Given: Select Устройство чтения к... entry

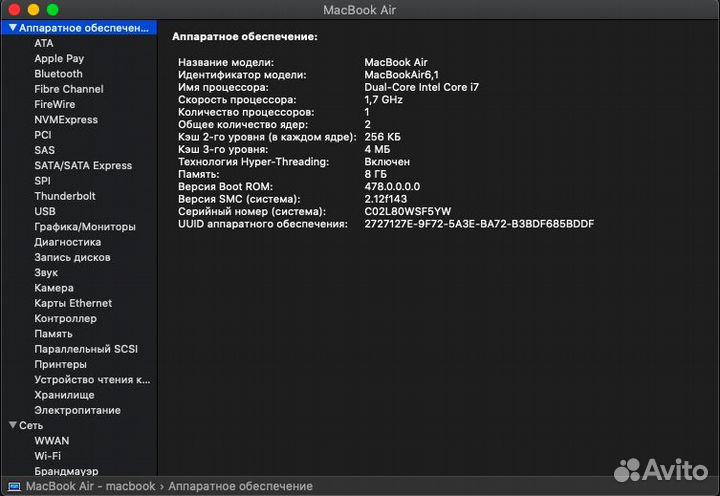Looking at the screenshot, I should click(92, 380).
